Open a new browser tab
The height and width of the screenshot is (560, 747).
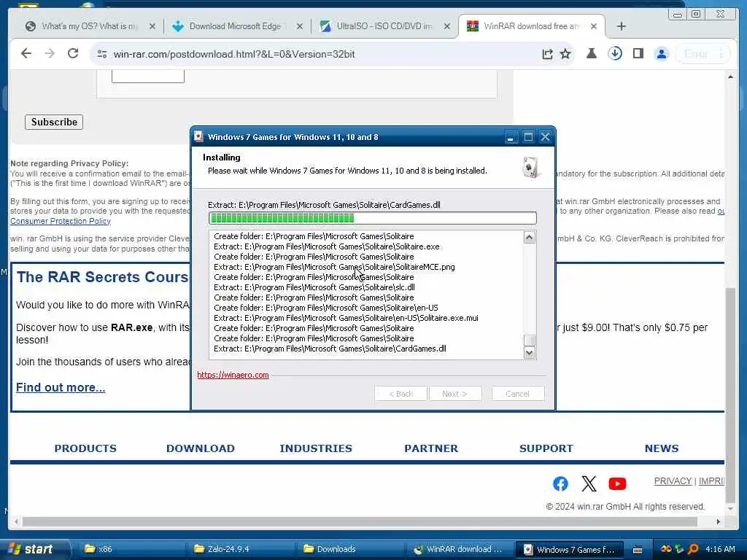(x=622, y=26)
